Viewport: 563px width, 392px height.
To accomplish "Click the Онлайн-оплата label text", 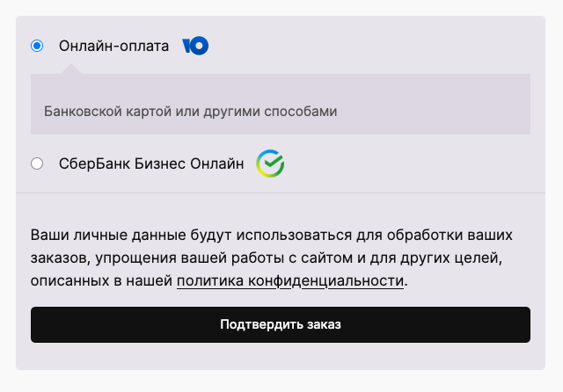I will tap(113, 47).
